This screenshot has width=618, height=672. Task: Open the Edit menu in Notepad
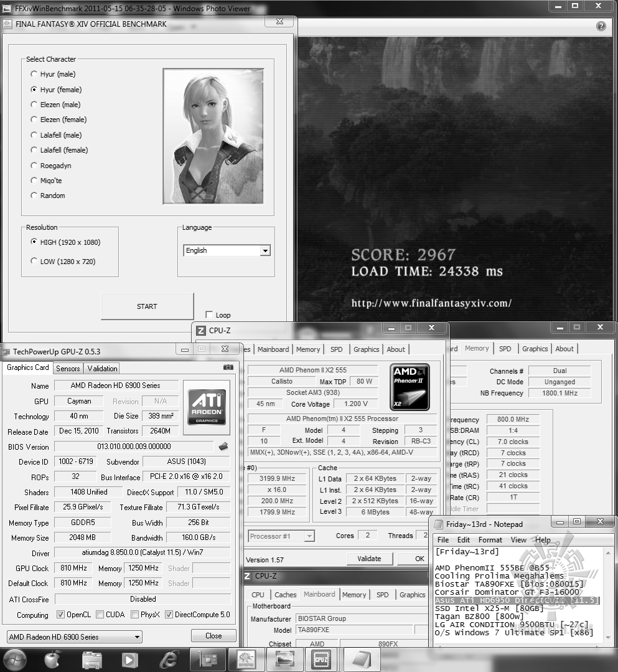tap(464, 540)
